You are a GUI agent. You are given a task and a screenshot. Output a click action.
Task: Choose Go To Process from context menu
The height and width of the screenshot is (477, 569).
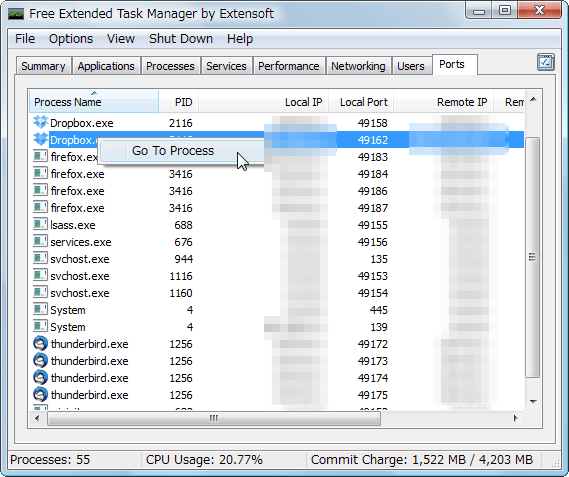click(181, 151)
